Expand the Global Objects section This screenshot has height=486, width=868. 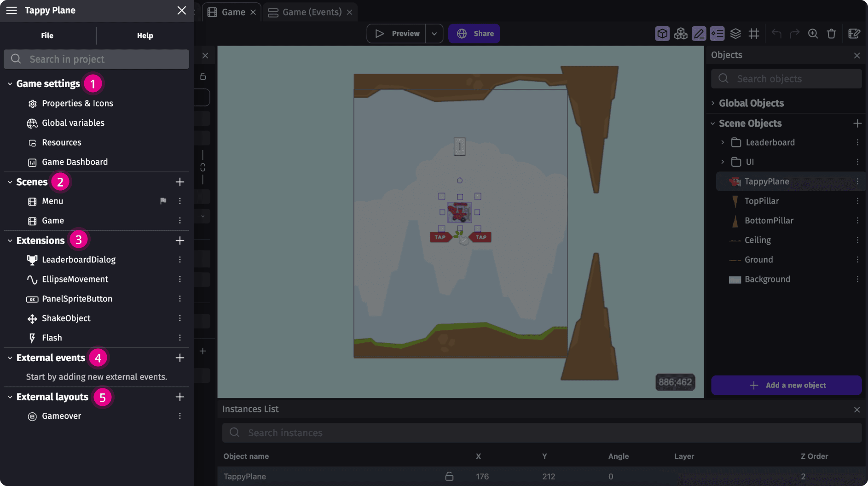(713, 103)
